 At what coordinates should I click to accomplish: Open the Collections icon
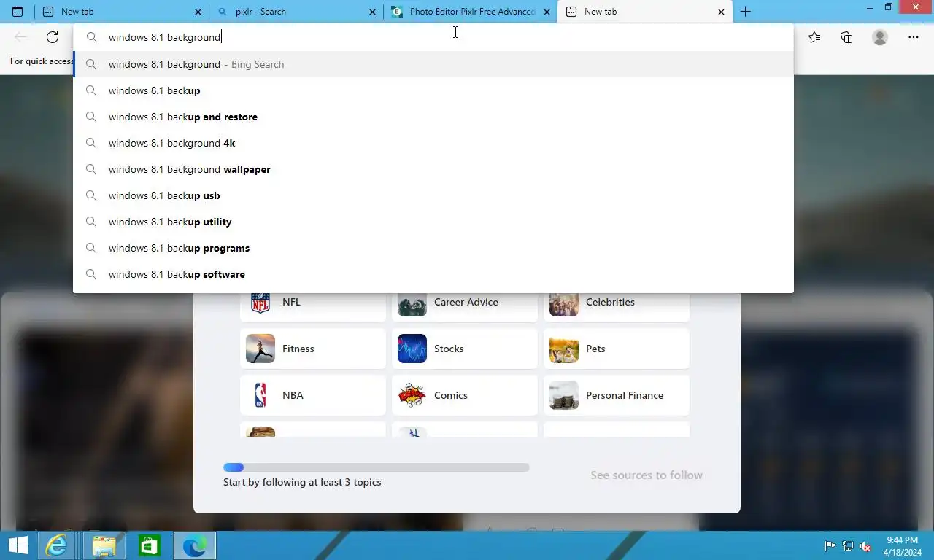coord(846,37)
